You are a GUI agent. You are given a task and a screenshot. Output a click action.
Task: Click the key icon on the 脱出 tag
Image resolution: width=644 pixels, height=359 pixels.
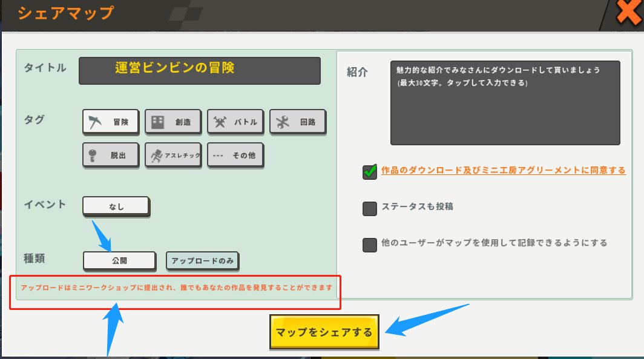(93, 154)
